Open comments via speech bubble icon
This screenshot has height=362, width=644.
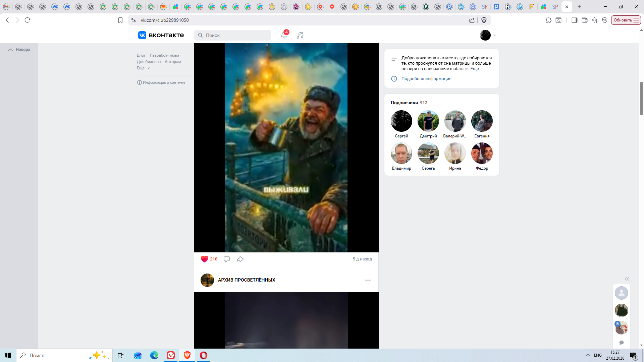point(227,259)
